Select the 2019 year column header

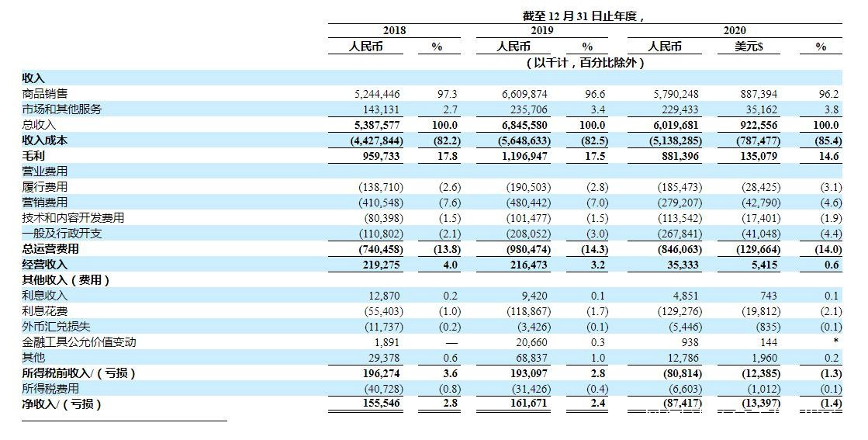pyautogui.click(x=541, y=30)
